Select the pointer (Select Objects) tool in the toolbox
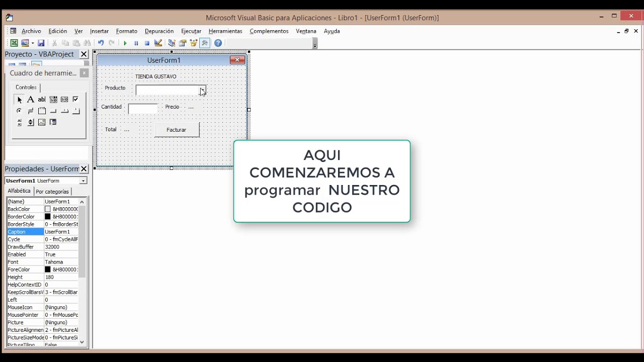644x362 pixels. click(x=19, y=100)
